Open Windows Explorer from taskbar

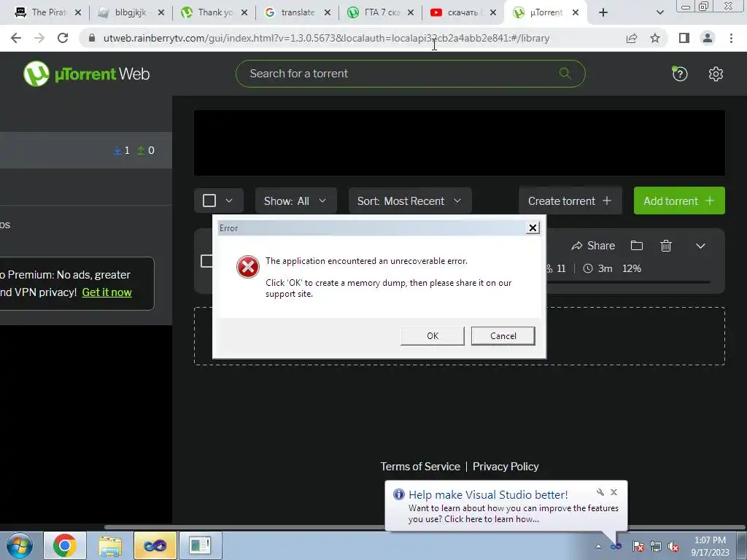tap(110, 545)
